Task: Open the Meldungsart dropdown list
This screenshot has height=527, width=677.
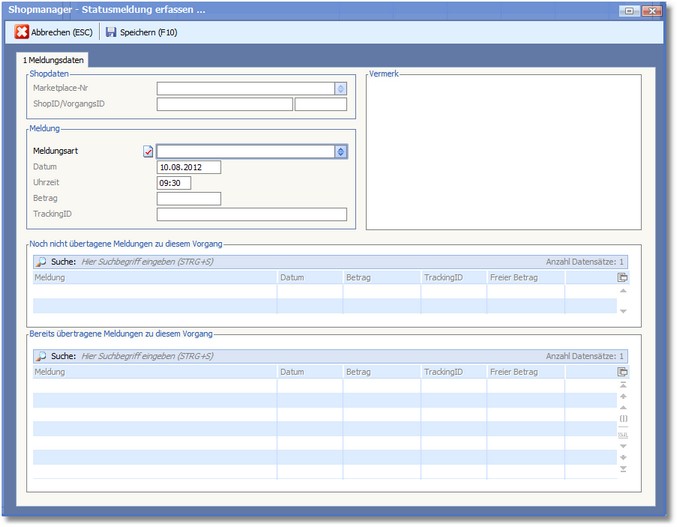Action: [x=340, y=152]
